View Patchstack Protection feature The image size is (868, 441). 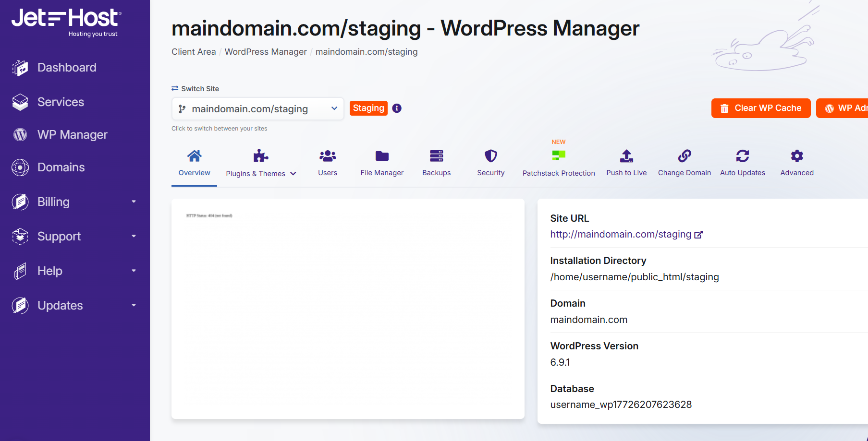click(x=558, y=163)
